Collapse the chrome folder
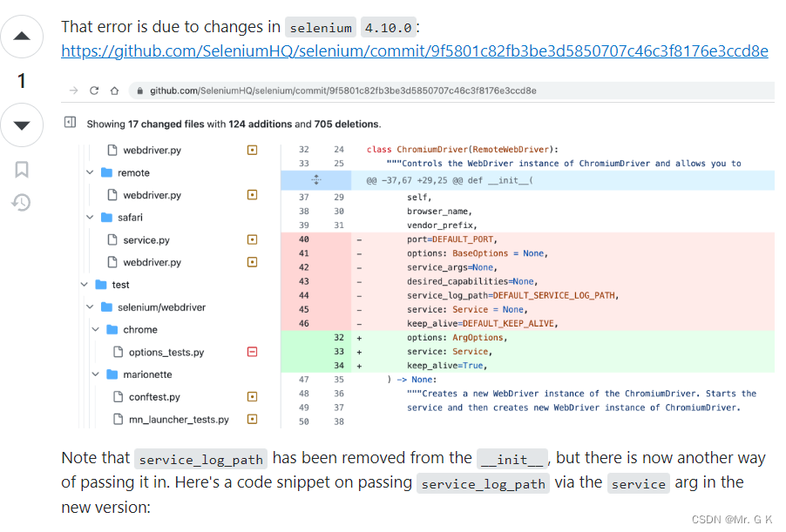Screen dimensions: 786x532 click(96, 329)
